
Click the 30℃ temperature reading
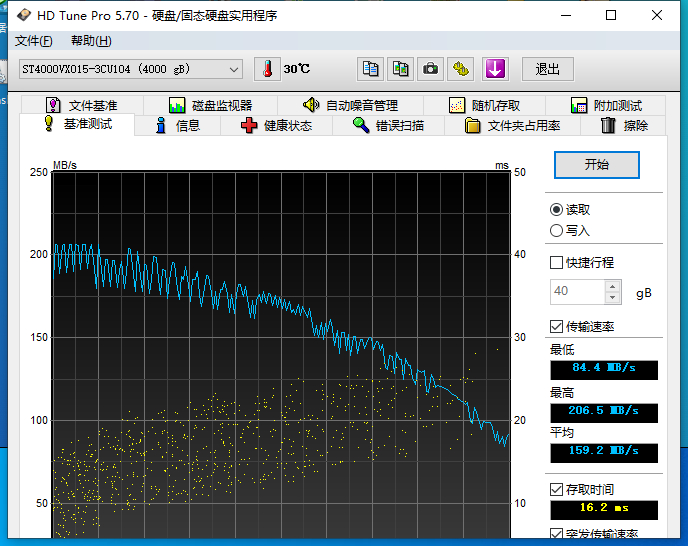tap(297, 69)
